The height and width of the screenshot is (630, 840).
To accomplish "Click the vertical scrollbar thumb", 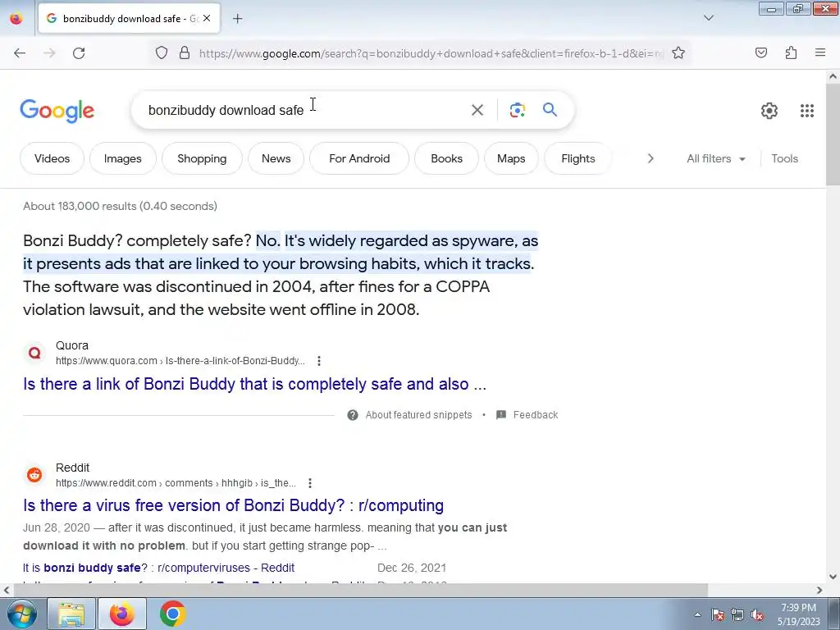I will click(833, 135).
